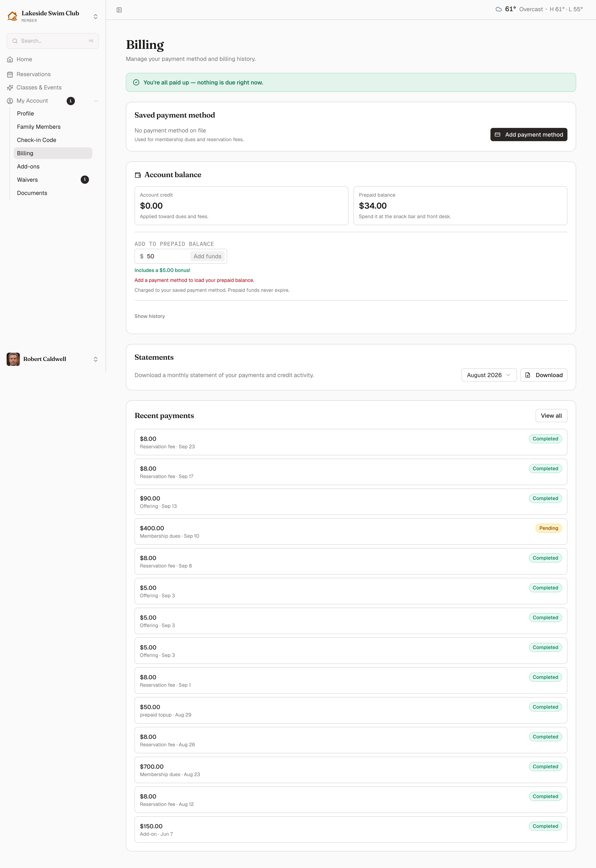
Task: Go to Family Members
Action: [x=53, y=127]
